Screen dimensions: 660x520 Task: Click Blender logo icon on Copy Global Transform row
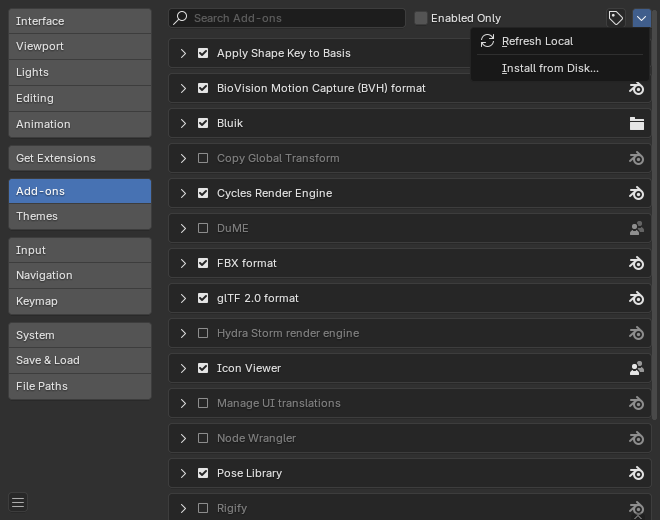636,158
